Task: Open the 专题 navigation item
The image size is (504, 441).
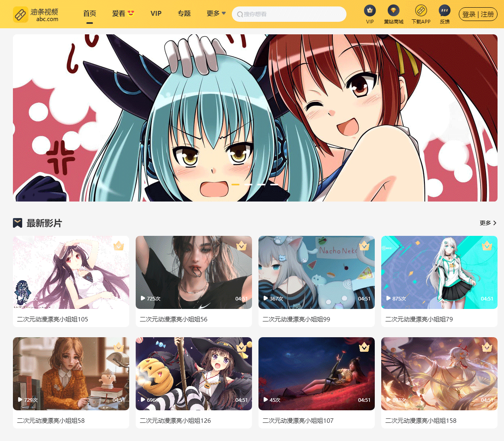Action: pyautogui.click(x=184, y=14)
